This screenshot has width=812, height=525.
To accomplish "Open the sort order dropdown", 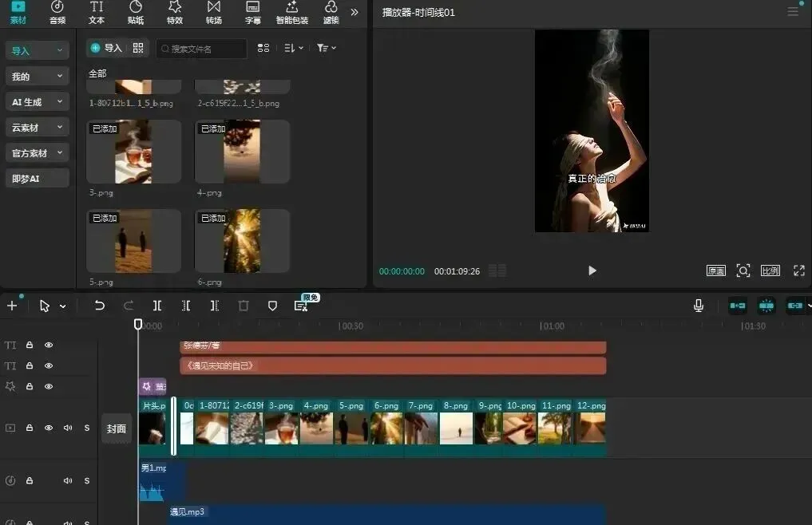I will click(x=294, y=48).
